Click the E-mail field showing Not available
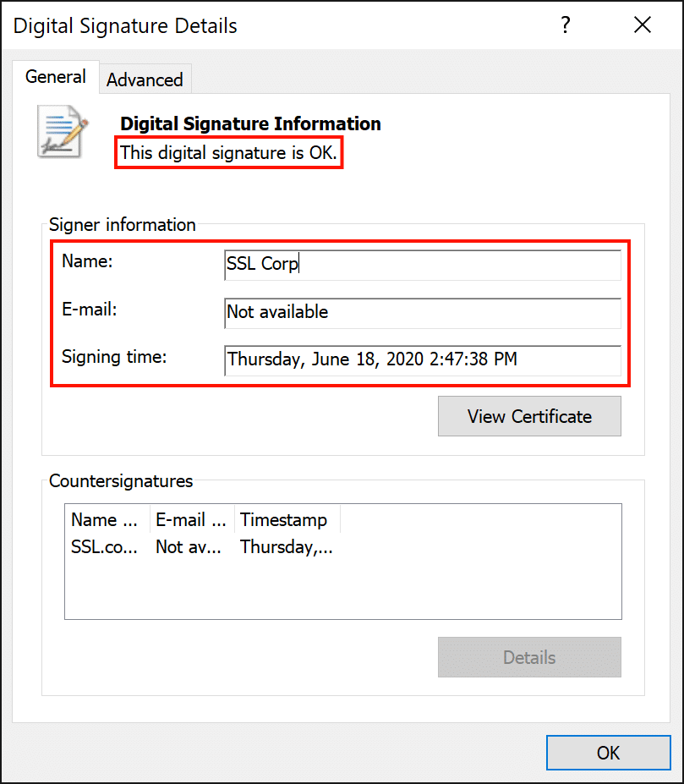This screenshot has width=684, height=784. 422,312
